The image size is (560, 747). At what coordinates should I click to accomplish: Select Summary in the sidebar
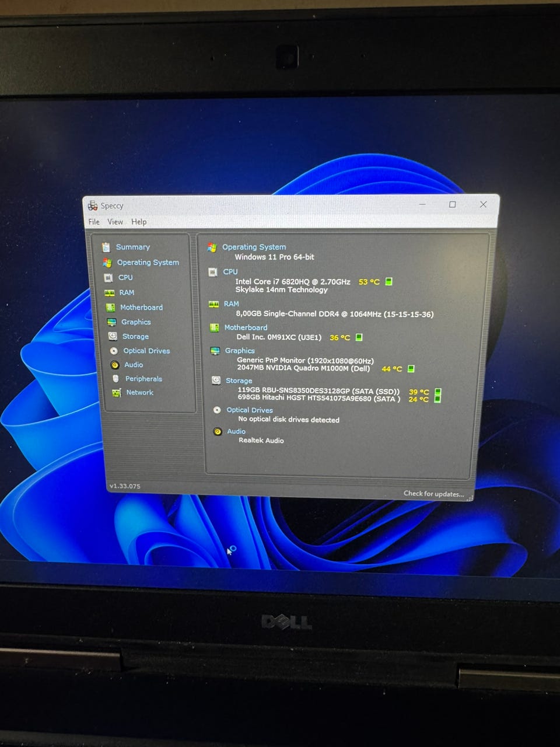coord(133,247)
